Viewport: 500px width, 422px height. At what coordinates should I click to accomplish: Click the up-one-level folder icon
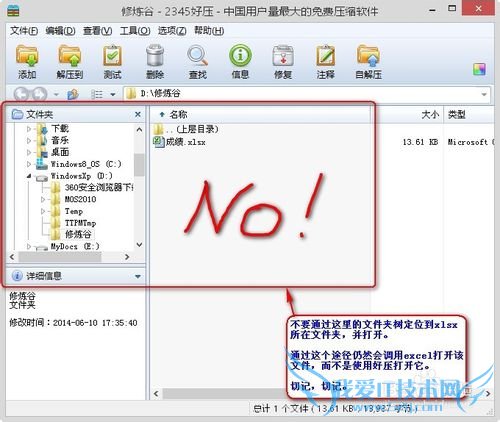(x=73, y=94)
